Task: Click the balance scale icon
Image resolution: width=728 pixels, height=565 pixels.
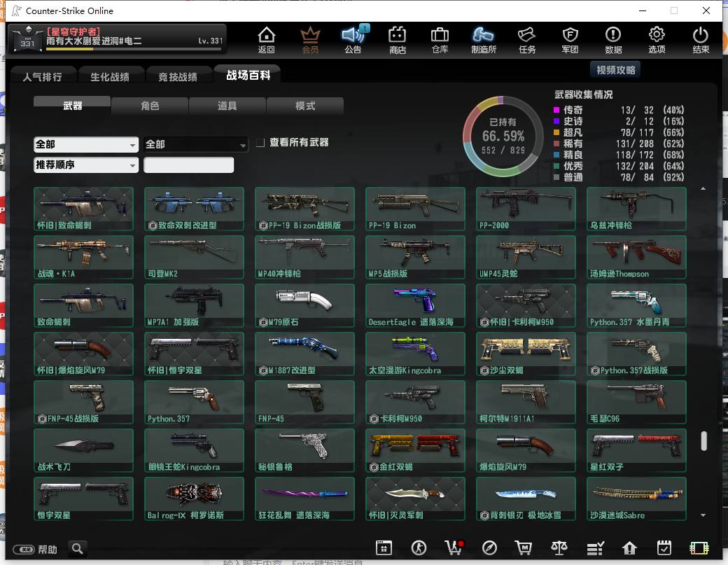Action: point(559,548)
